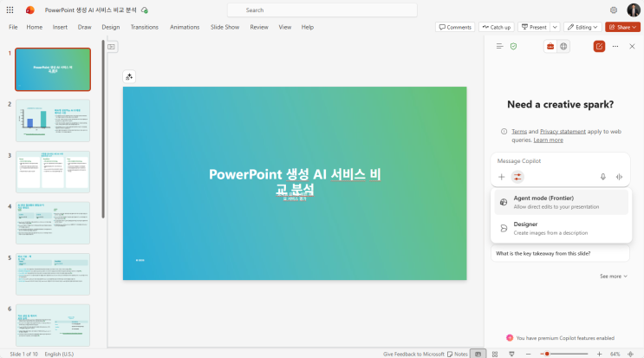Close the Copilot pane
The width and height of the screenshot is (644, 358).
[632, 47]
